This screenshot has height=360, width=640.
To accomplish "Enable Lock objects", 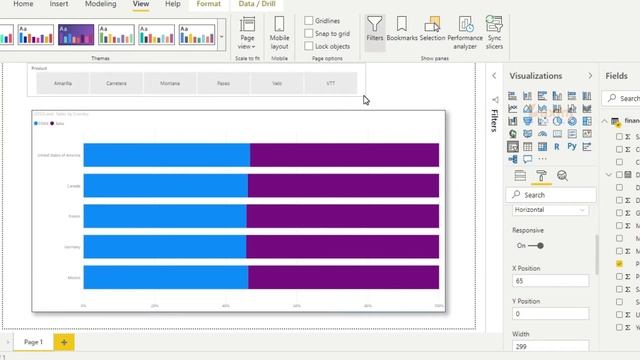I will (309, 46).
